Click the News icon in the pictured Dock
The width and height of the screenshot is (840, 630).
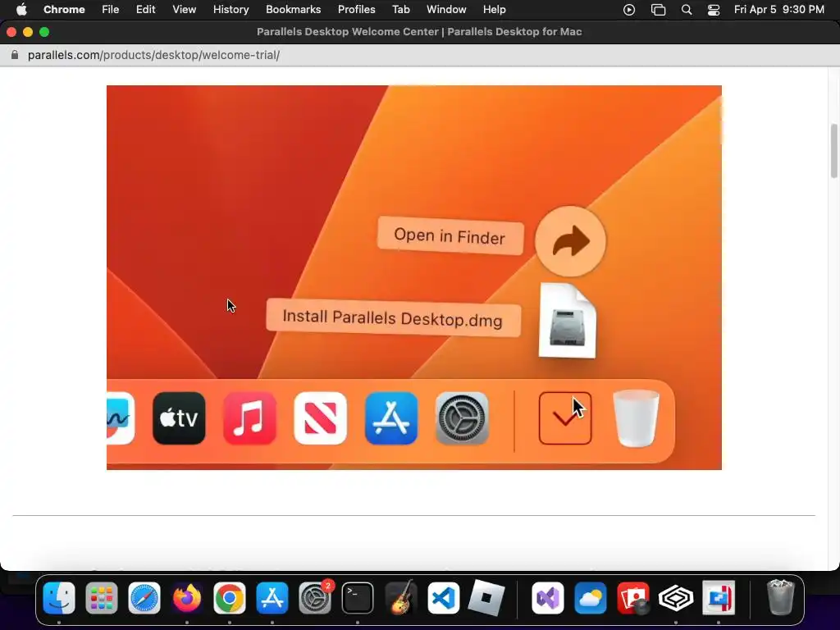pyautogui.click(x=321, y=418)
